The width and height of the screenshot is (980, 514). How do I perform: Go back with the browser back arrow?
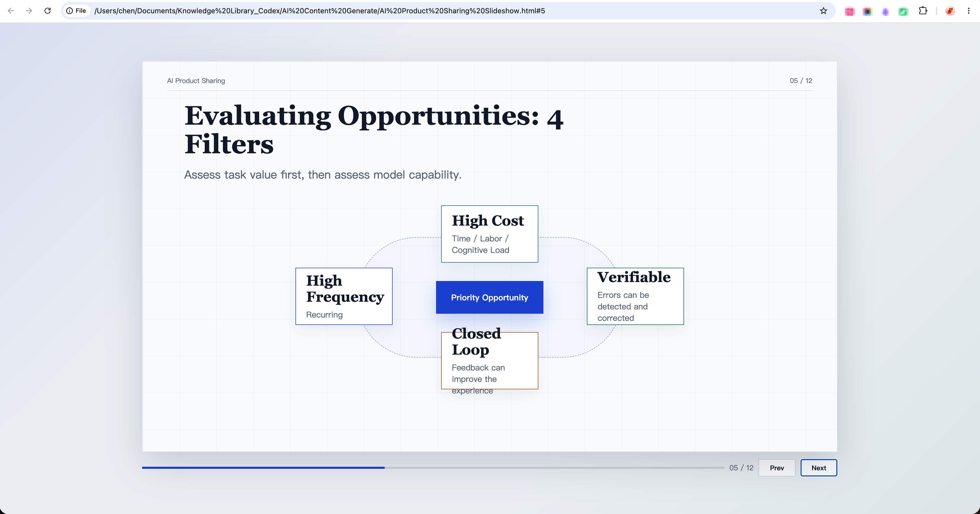click(x=11, y=11)
